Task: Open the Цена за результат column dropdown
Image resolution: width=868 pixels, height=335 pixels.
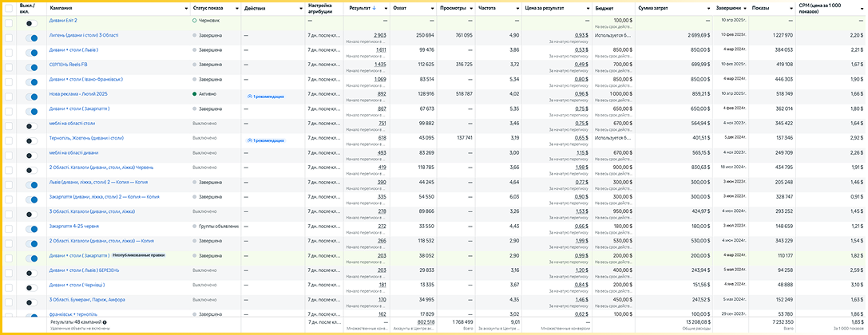Action: click(588, 8)
